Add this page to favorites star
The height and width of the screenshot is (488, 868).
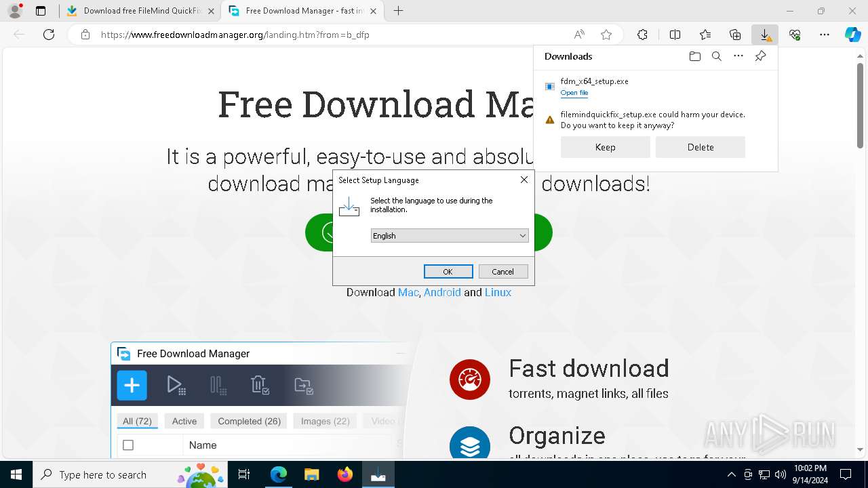pos(606,35)
